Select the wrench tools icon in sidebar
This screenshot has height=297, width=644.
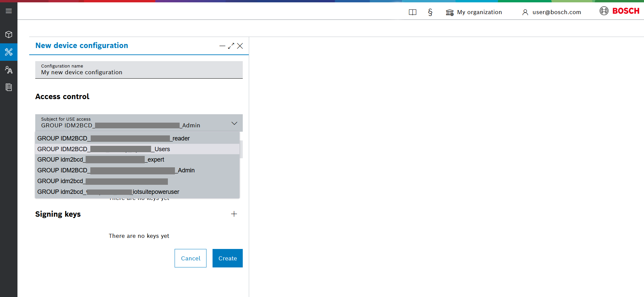(x=9, y=52)
